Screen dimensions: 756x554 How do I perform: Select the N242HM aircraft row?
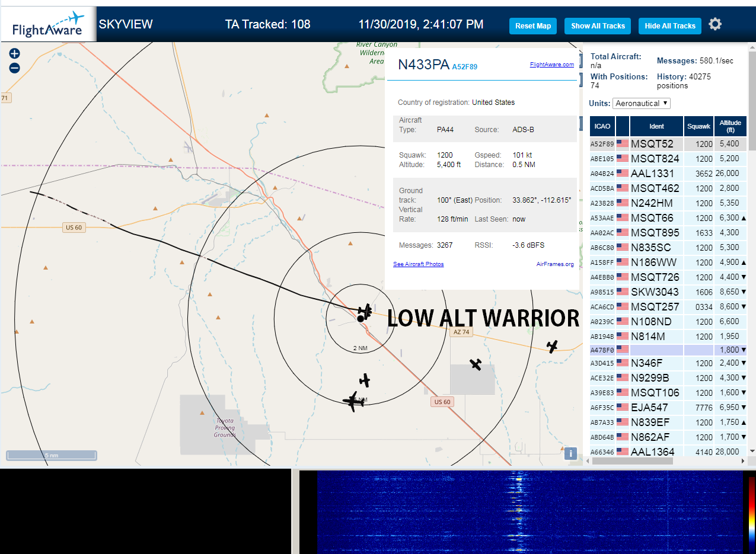coord(668,203)
